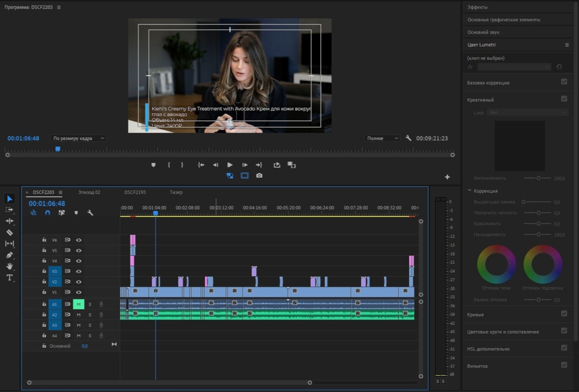Click the Mark In bracket button
Viewport: 579px width, 392px height.
pos(169,165)
